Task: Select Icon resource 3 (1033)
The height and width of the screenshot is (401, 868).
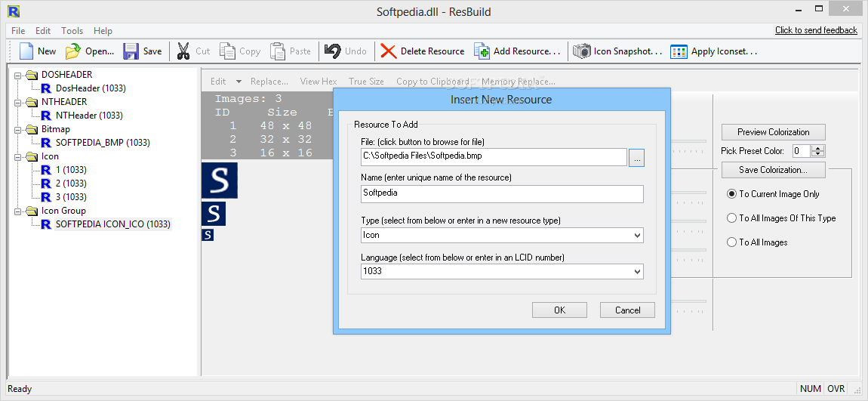Action: 71,197
